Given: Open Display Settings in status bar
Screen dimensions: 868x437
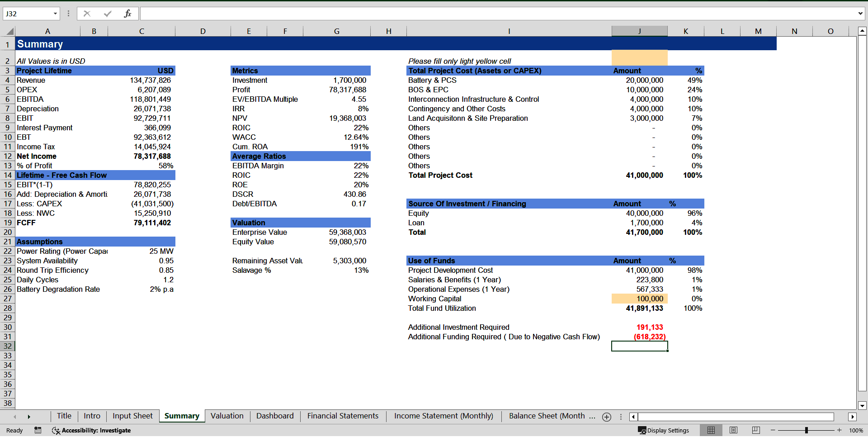Looking at the screenshot, I should point(663,430).
